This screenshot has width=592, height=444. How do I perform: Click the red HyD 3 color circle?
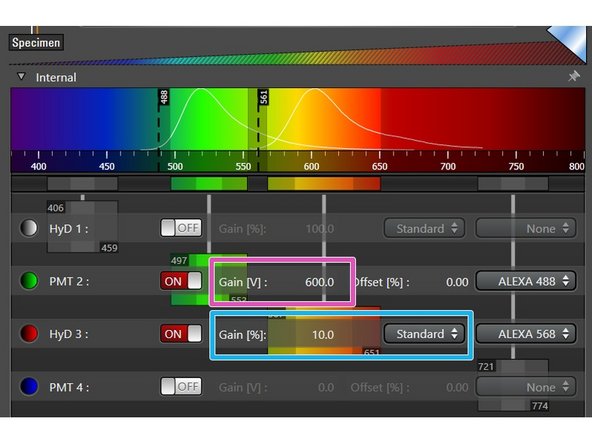coord(29,334)
